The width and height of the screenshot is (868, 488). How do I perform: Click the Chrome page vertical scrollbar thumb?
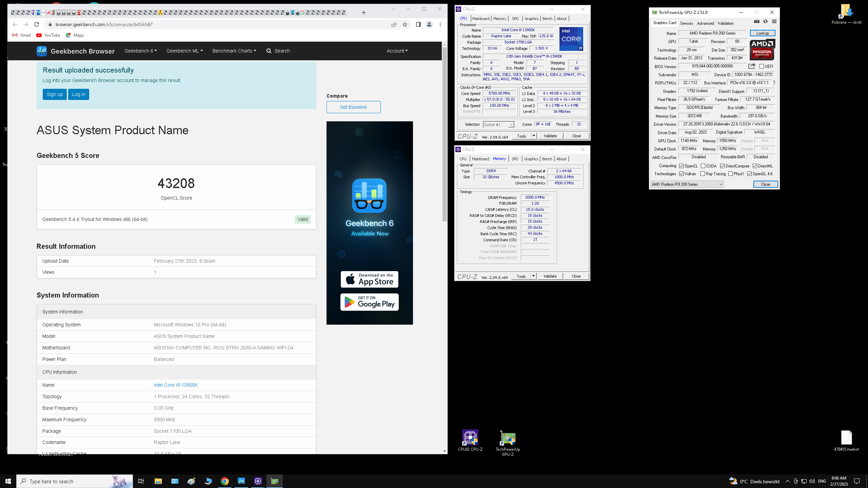pyautogui.click(x=445, y=134)
